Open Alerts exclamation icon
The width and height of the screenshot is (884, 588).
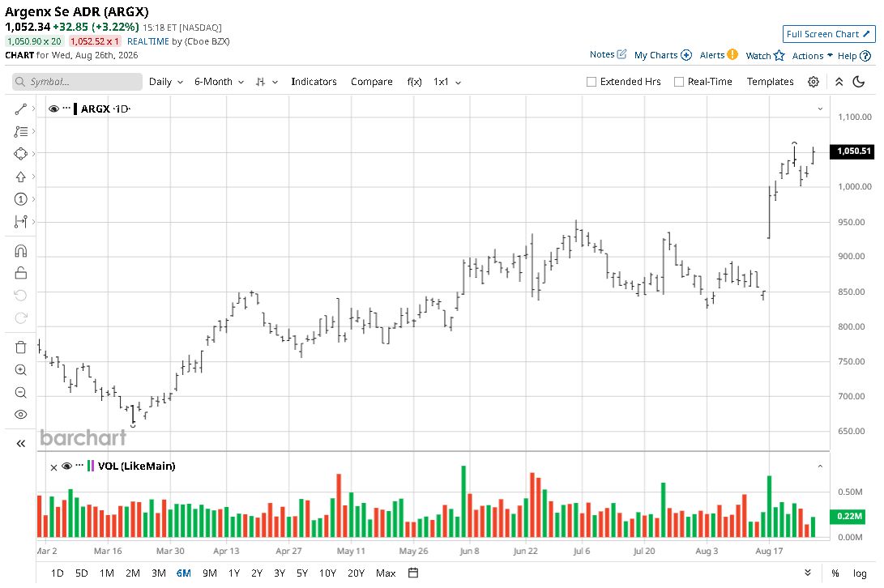pos(732,54)
